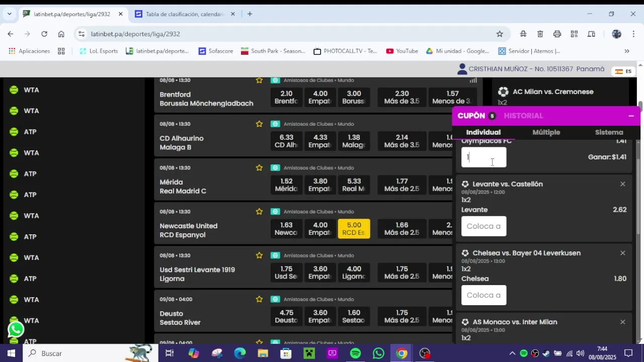Expand the bookmarks overflow chevron
644x362 pixels.
tap(627, 51)
